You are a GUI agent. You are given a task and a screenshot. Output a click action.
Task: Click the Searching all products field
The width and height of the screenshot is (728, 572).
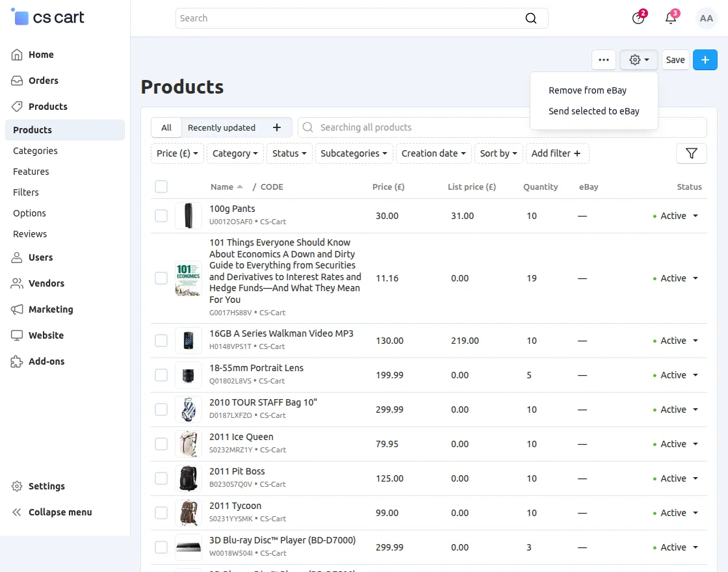click(502, 127)
